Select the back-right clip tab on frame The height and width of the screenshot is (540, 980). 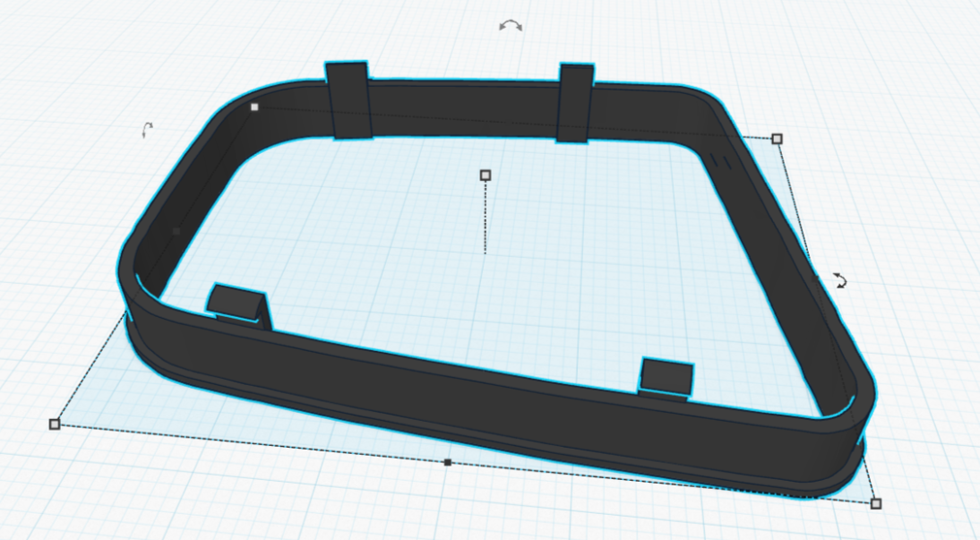coord(573,102)
